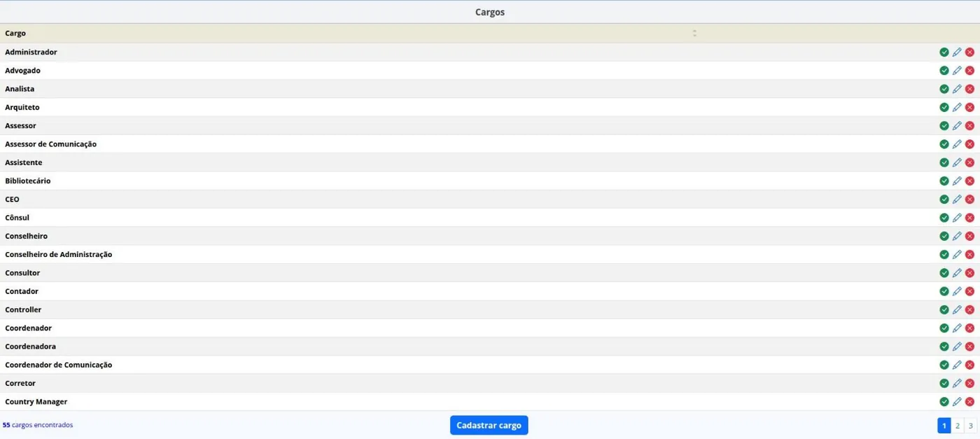Go to page 2 of cargos
Screen dimensions: 980x439
tap(958, 426)
